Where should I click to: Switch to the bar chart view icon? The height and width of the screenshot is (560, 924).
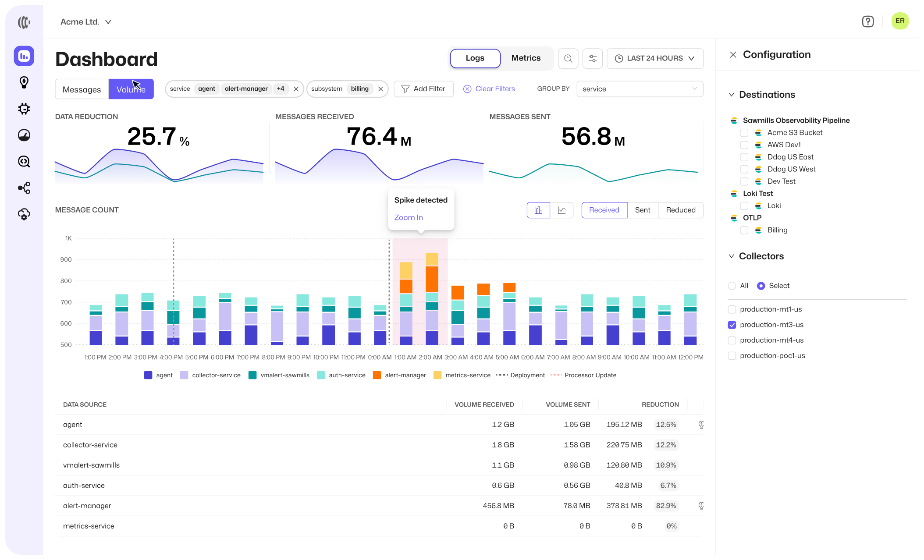click(538, 210)
